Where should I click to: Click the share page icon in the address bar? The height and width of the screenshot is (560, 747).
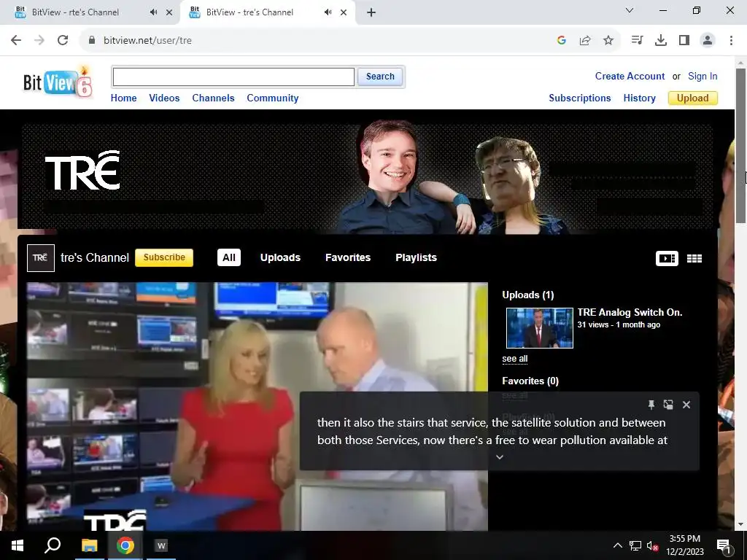coord(584,41)
